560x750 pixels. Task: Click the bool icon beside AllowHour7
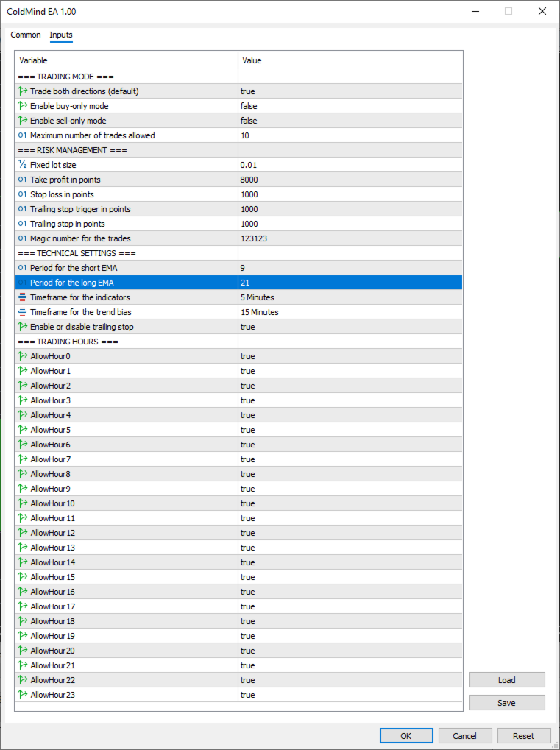23,459
